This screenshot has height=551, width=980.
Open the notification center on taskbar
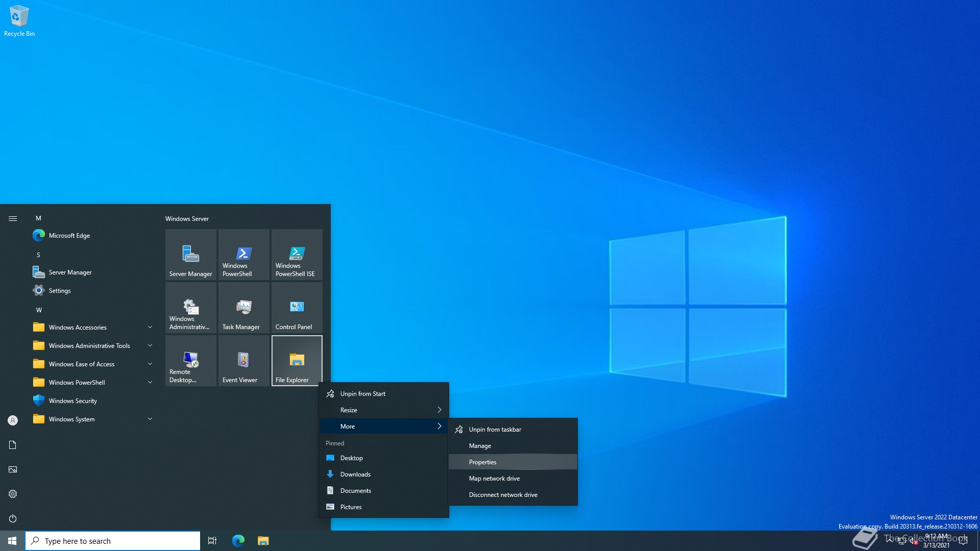click(963, 541)
